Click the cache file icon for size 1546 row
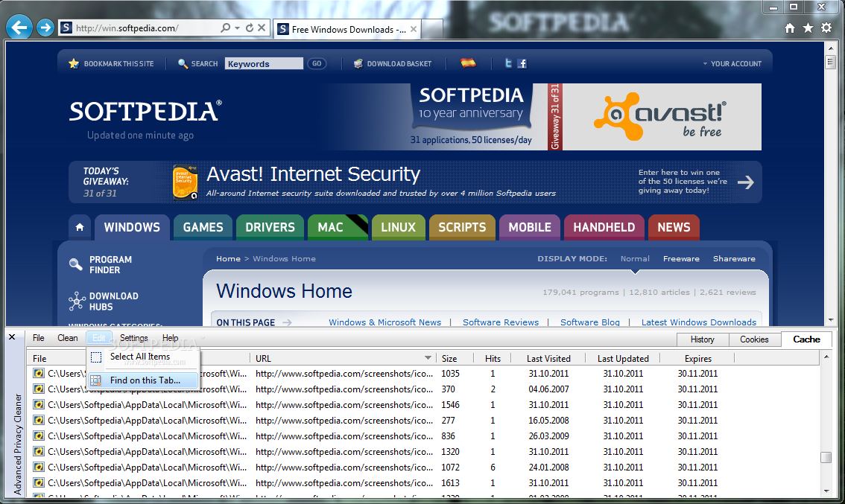The image size is (845, 504). tap(38, 404)
